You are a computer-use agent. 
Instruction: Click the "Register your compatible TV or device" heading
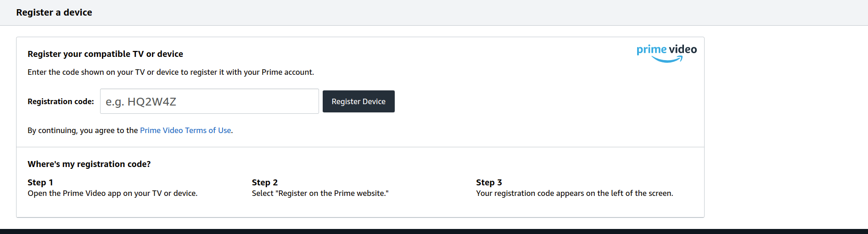[105, 54]
